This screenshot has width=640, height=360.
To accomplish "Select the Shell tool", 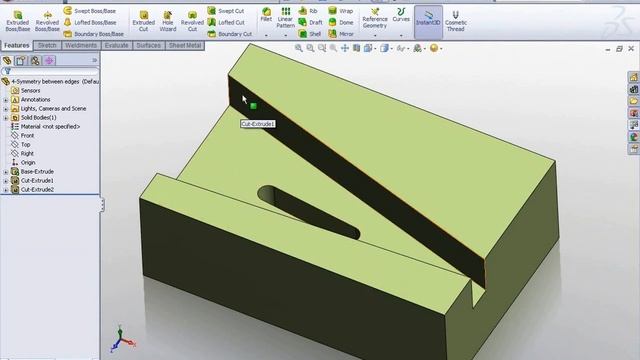I will [310, 34].
